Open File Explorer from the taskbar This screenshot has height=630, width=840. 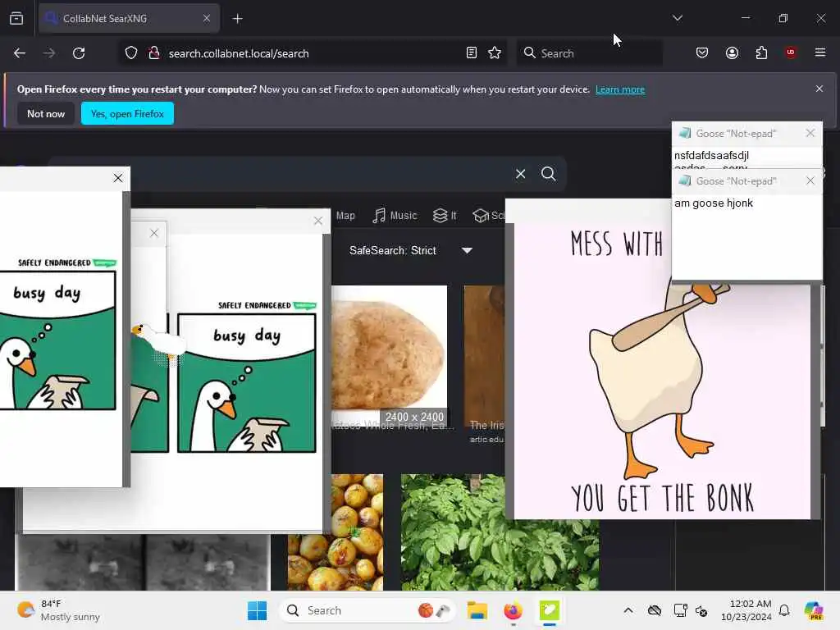(x=477, y=610)
